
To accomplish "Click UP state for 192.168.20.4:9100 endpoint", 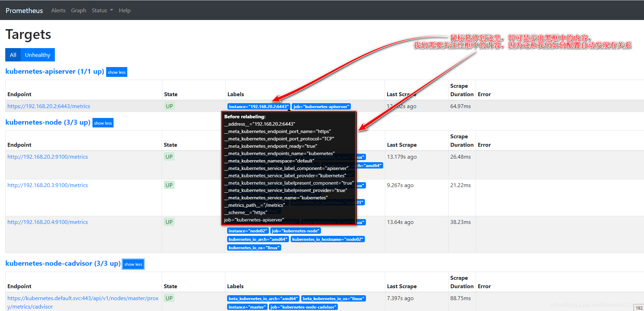I will click(169, 222).
